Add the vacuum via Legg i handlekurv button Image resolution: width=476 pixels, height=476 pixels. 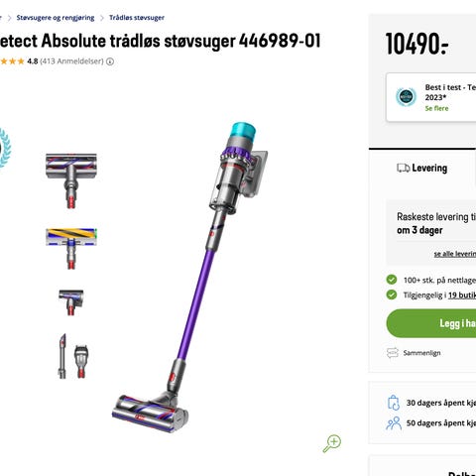[431, 323]
